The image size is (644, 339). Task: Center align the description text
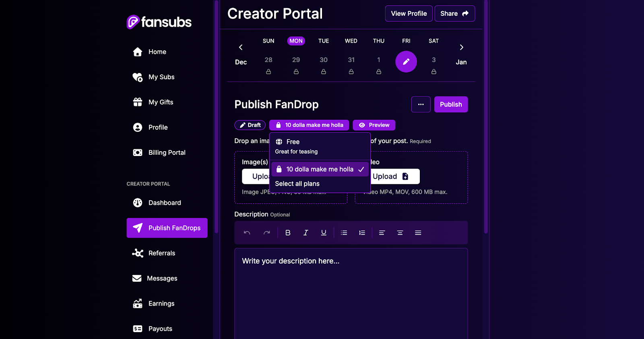pyautogui.click(x=400, y=233)
